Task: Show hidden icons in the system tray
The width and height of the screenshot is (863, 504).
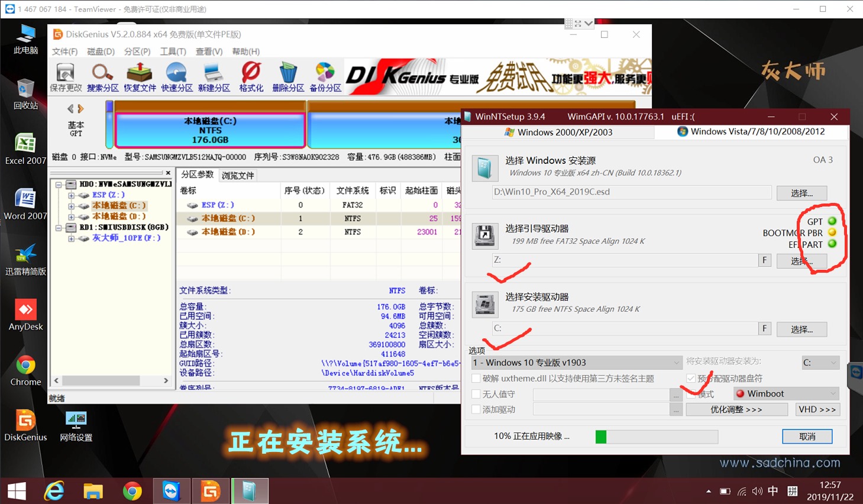Action: tap(709, 492)
